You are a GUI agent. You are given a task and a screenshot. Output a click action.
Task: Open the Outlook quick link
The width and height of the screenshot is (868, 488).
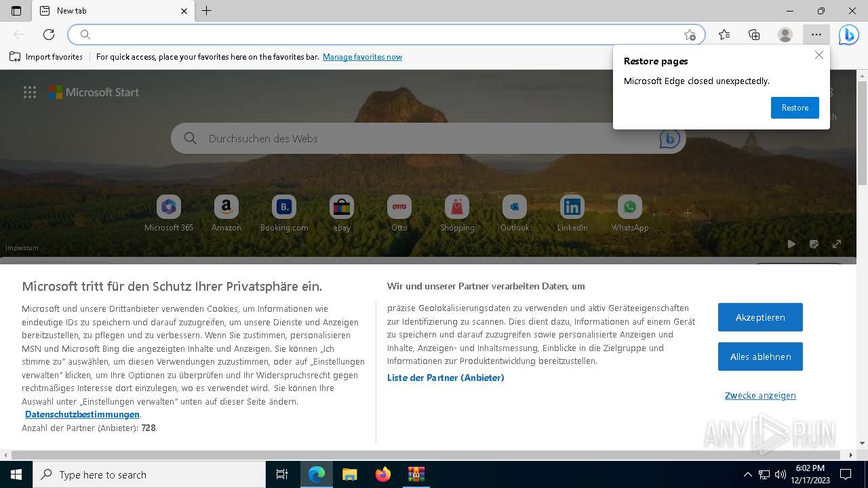515,213
